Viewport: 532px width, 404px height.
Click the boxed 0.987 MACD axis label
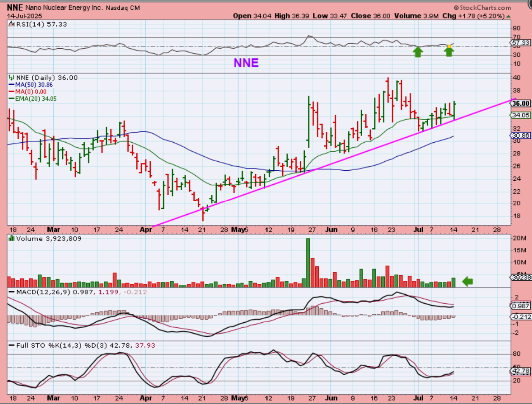tap(521, 306)
